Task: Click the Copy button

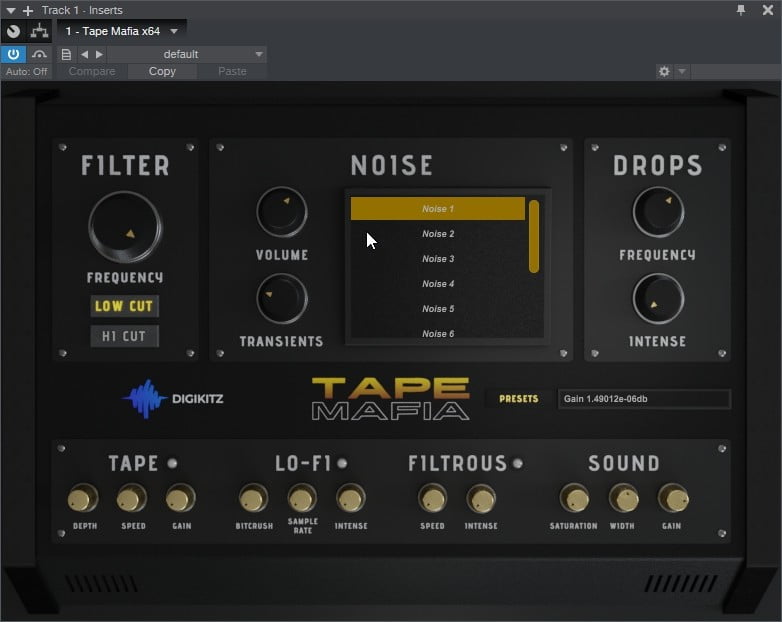Action: [x=162, y=71]
